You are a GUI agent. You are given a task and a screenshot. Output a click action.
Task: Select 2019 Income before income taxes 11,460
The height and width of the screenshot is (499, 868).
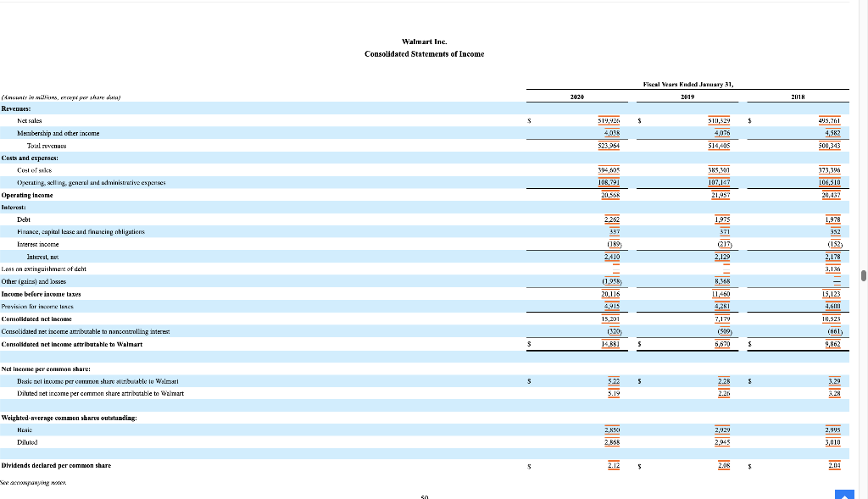(x=721, y=294)
